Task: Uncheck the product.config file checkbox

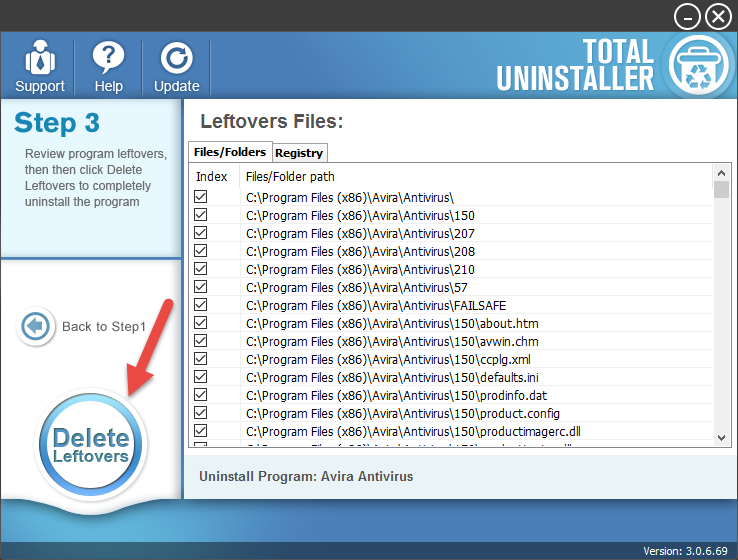Action: [201, 413]
